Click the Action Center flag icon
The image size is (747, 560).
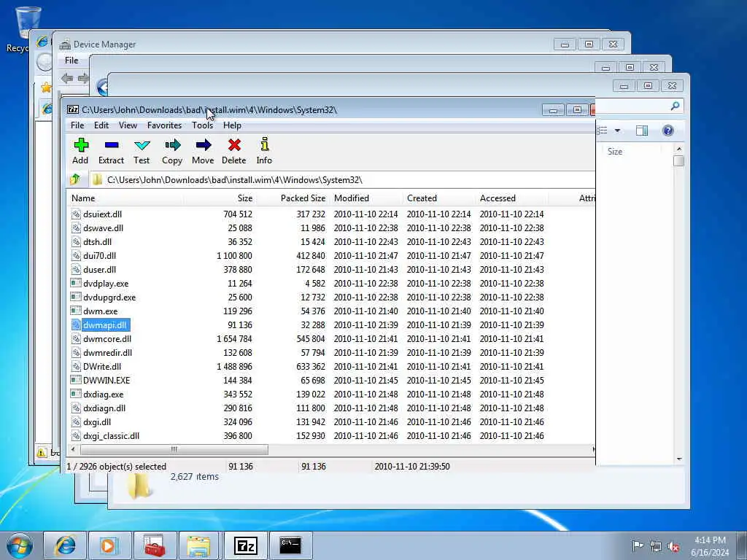point(637,546)
